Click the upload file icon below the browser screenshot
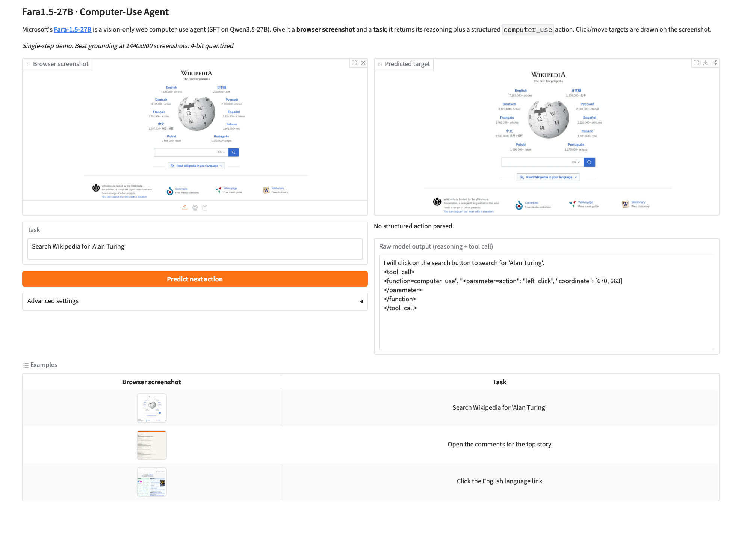The width and height of the screenshot is (756, 537). point(185,208)
